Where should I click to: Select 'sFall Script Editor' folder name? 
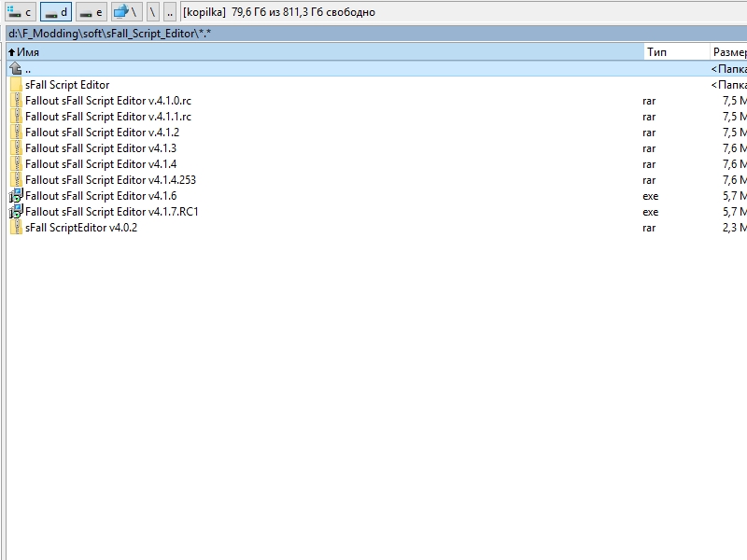click(x=67, y=85)
